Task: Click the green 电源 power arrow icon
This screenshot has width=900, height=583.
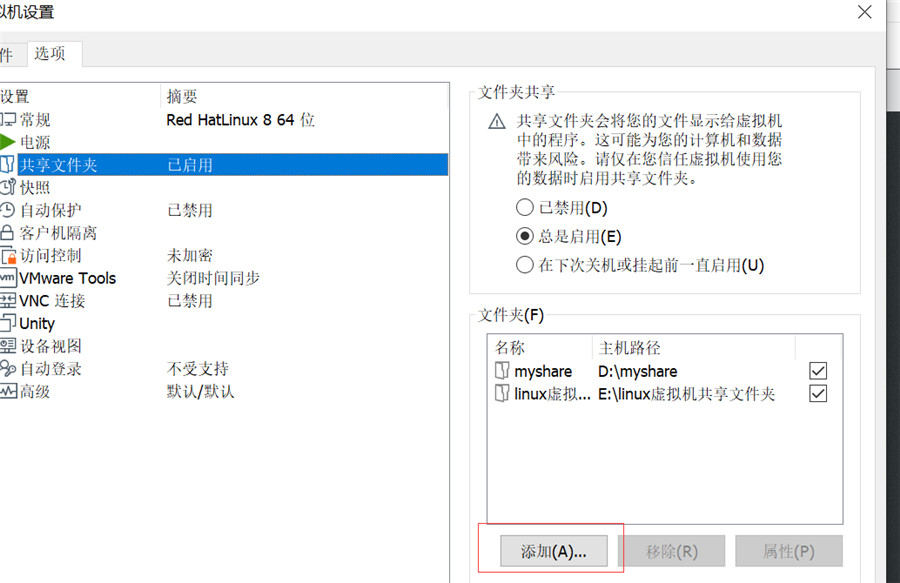Action: [7, 142]
